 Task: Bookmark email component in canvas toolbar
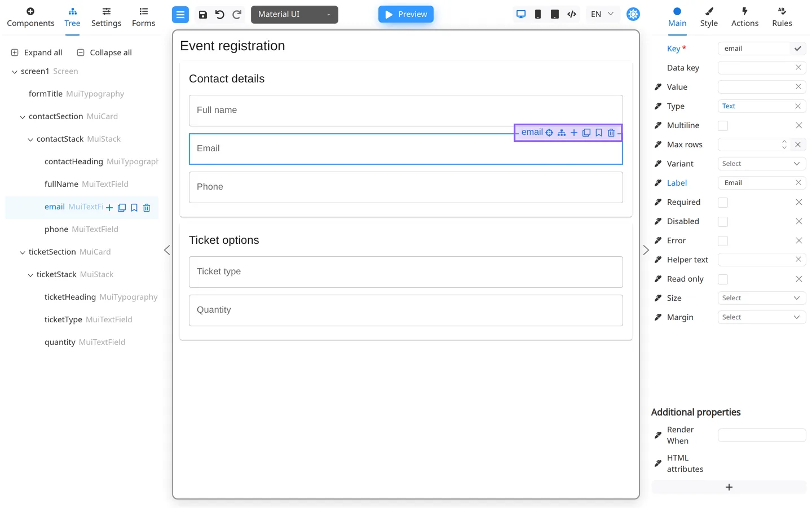(599, 133)
